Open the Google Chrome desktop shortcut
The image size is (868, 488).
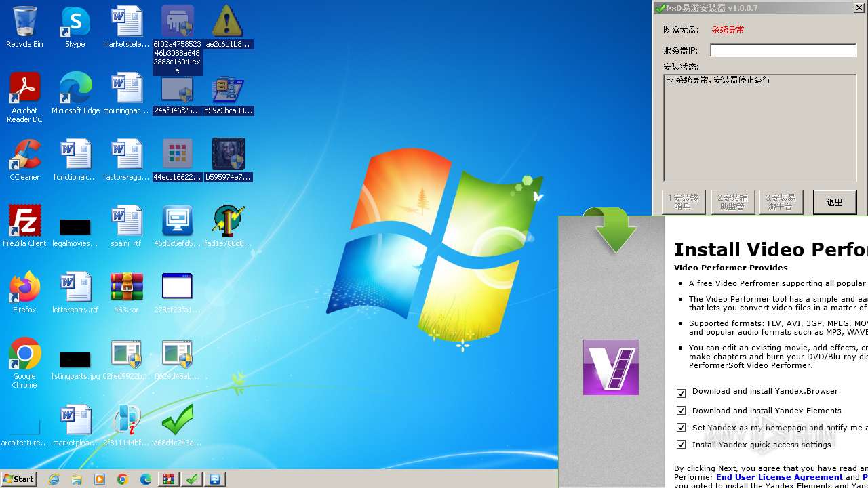point(24,363)
